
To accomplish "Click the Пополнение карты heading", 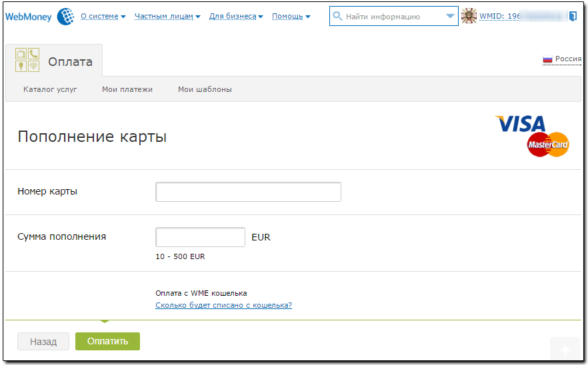I will click(x=92, y=137).
